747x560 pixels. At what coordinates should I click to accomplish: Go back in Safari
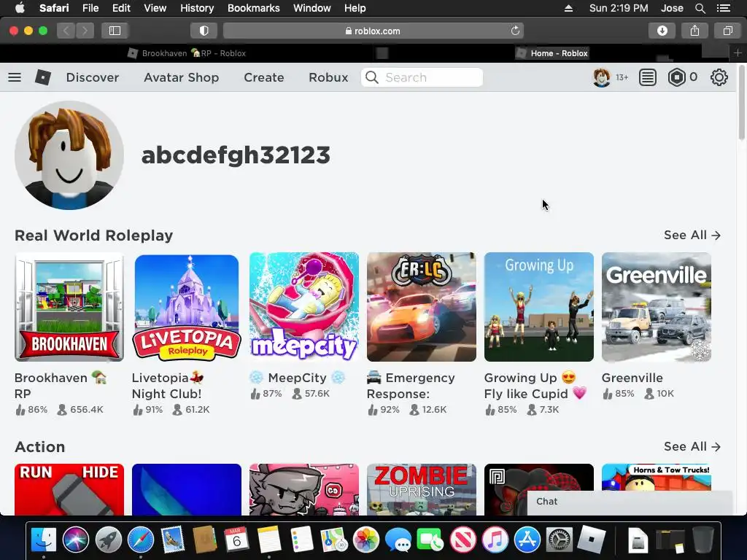66,31
